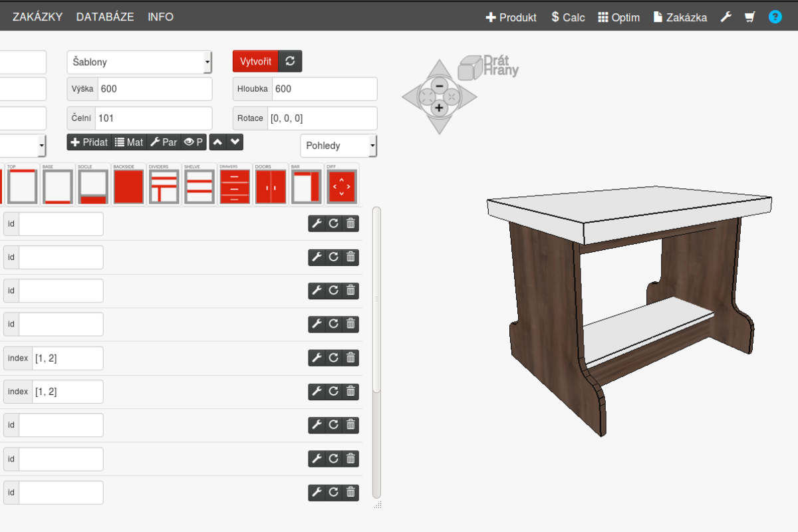Click refresh icon next to Vytvořit
The height and width of the screenshot is (532, 798).
coord(290,61)
